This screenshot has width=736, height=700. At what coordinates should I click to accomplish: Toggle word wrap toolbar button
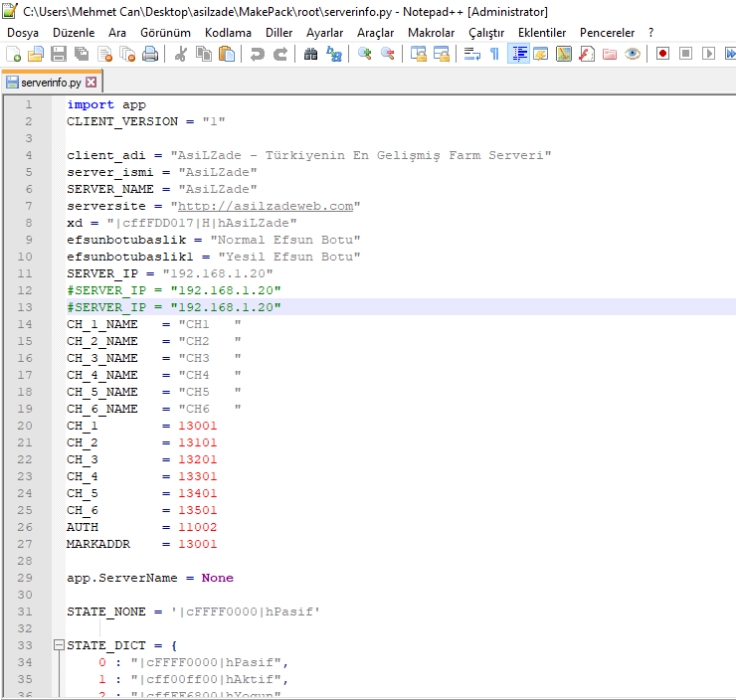[x=471, y=54]
